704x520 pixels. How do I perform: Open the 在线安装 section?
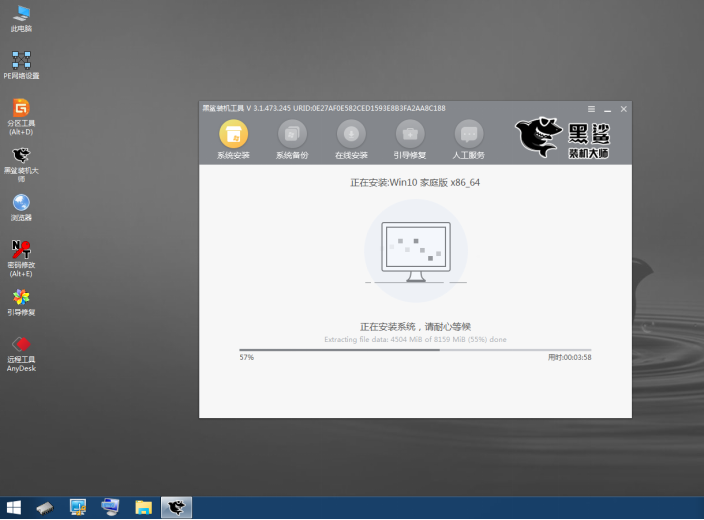(351, 134)
